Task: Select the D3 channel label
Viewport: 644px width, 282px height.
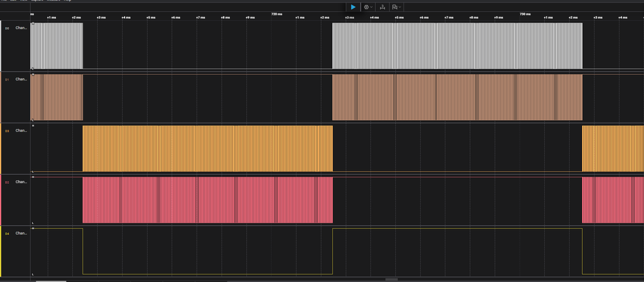Action: click(x=21, y=131)
